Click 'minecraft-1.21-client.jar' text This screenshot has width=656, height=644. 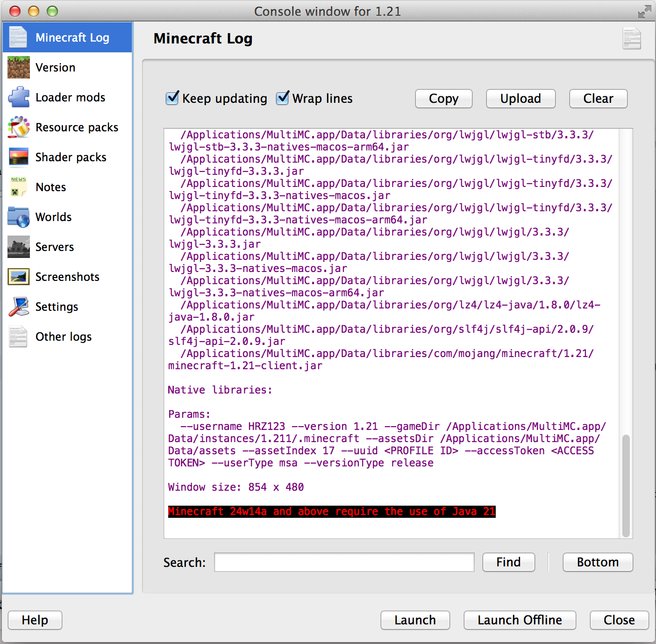pos(245,365)
